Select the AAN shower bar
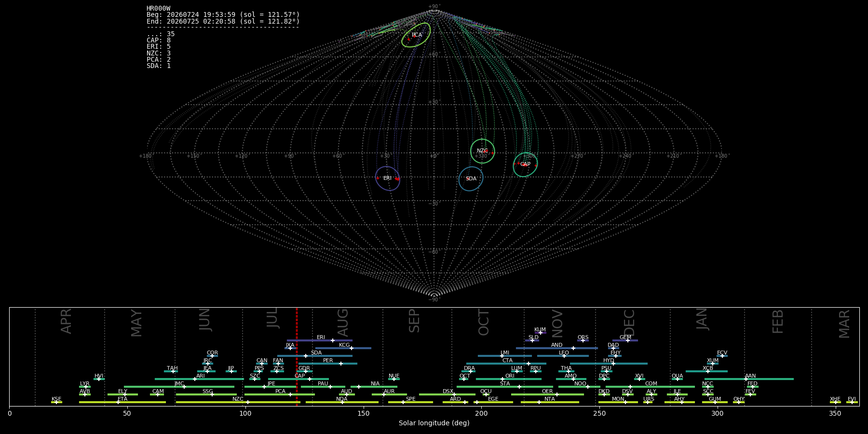 click(748, 379)
